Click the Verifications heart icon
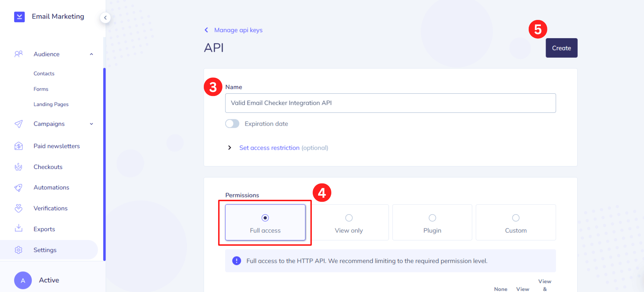Screen dimensions: 644x292 coord(19,208)
